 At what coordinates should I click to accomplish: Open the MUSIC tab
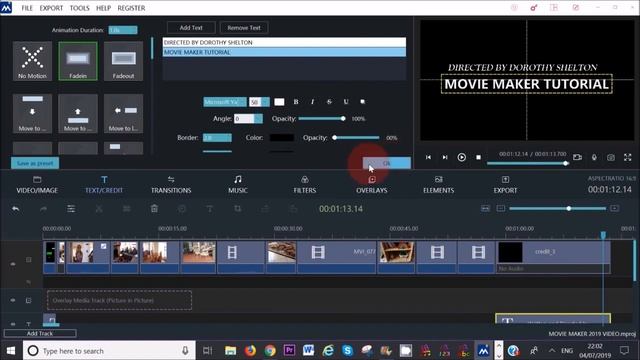tap(238, 184)
